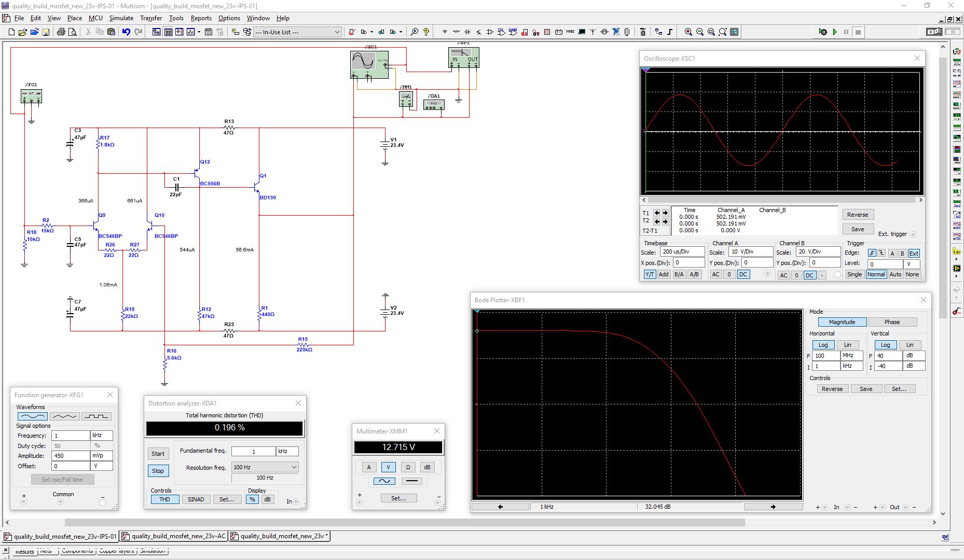Place a Source component icon
The image size is (964, 560).
[445, 32]
